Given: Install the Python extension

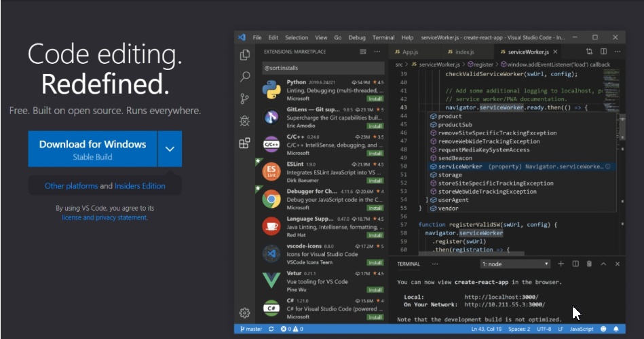Looking at the screenshot, I should click(375, 99).
